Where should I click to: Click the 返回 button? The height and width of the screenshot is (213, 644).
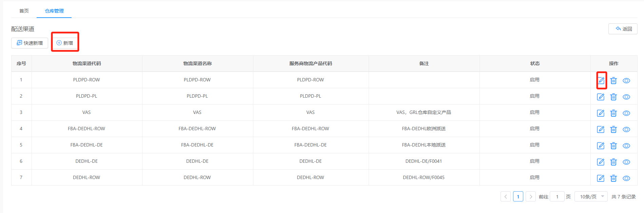623,29
